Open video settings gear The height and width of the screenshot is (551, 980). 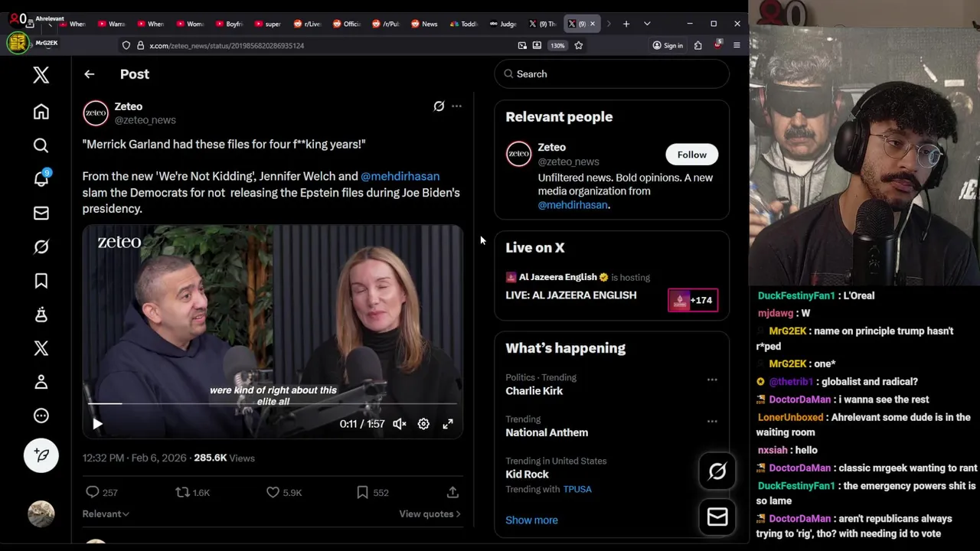423,424
